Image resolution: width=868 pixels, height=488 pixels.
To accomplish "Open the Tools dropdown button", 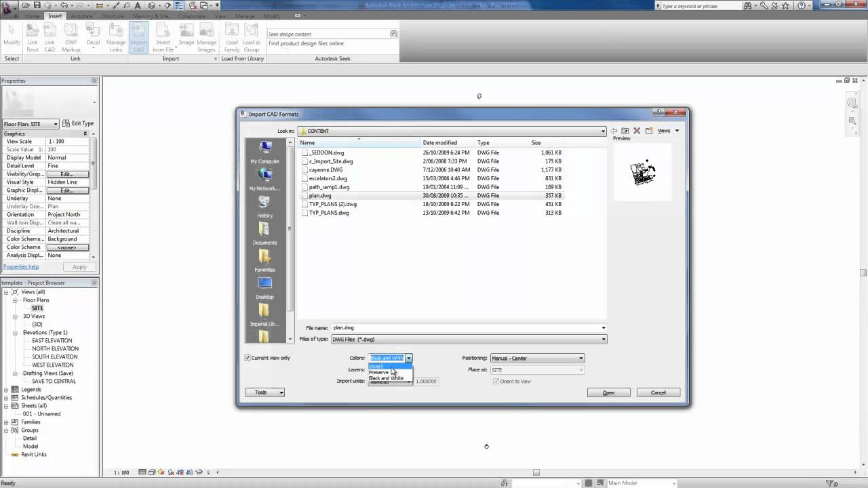I will point(264,392).
